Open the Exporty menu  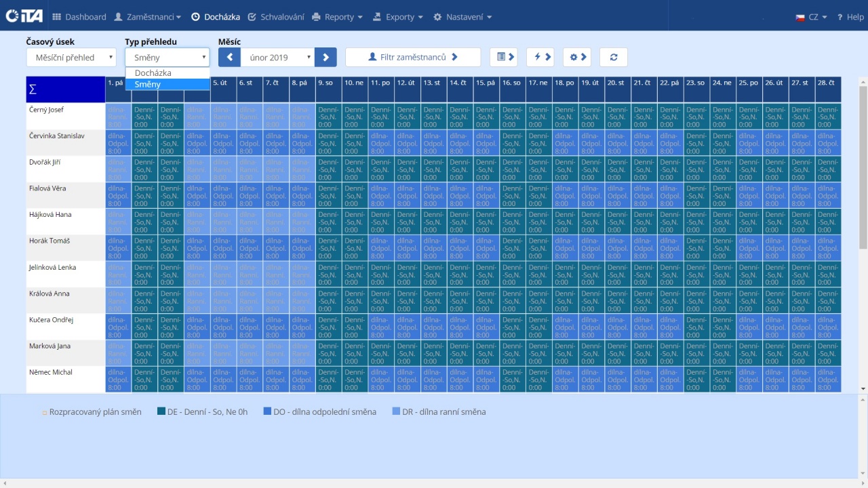pos(398,17)
